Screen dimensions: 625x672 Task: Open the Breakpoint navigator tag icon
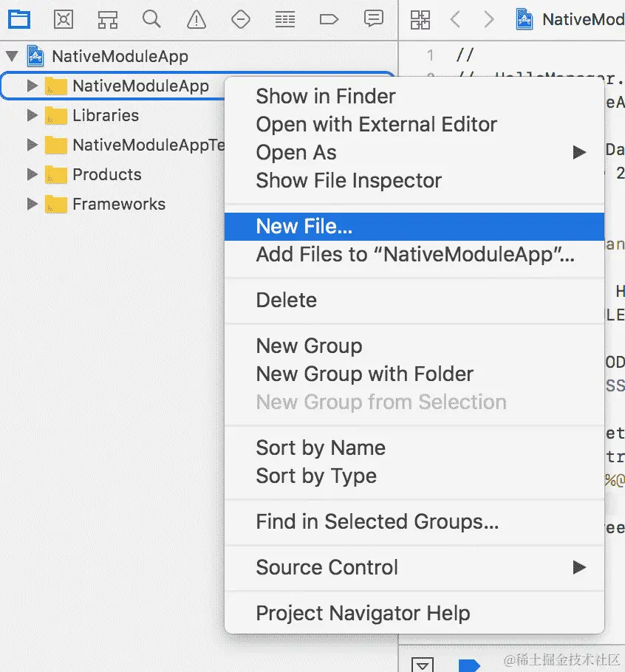329,20
